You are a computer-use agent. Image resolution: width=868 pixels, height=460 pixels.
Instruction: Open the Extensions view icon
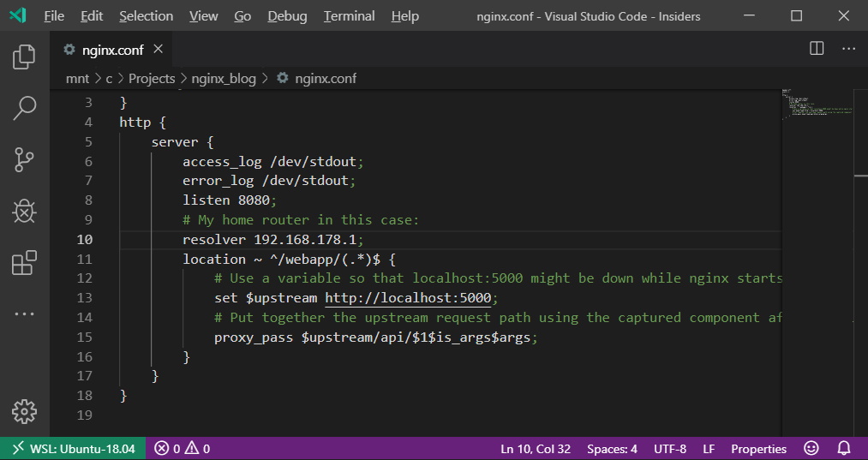click(24, 262)
